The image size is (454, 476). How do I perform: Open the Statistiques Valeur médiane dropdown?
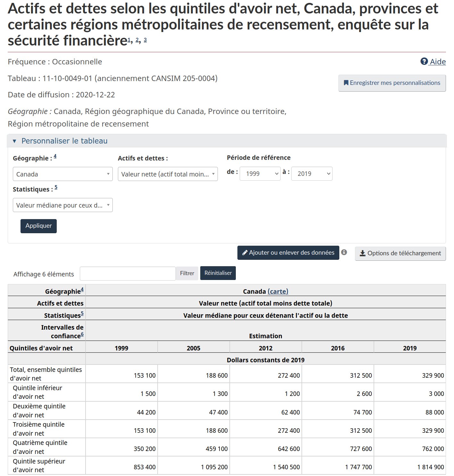pyautogui.click(x=63, y=205)
